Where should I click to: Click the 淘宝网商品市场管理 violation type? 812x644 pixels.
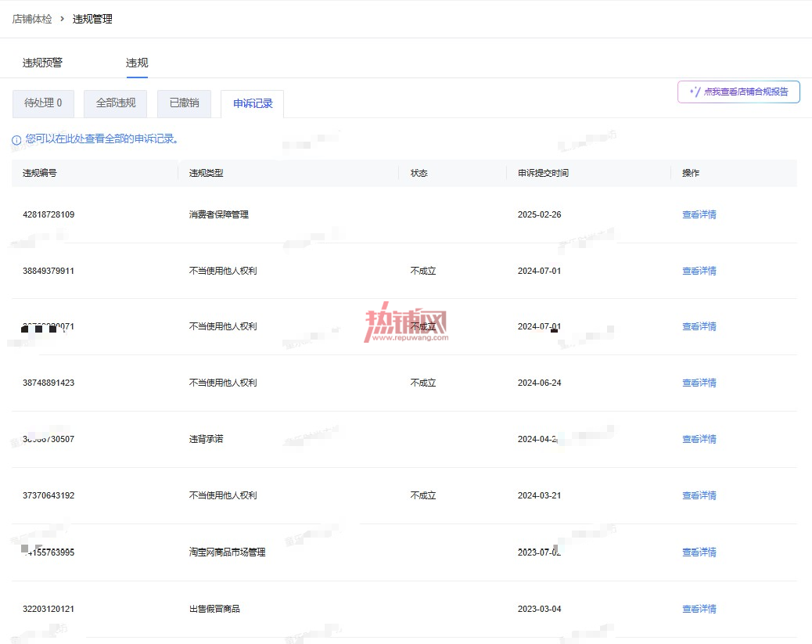click(x=228, y=552)
